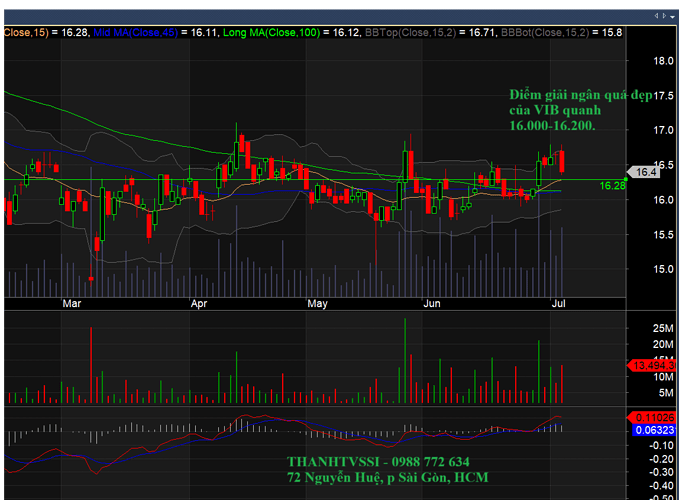679x500 pixels.
Task: Select the Mid MA(Close,45) legend label
Action: (x=135, y=32)
